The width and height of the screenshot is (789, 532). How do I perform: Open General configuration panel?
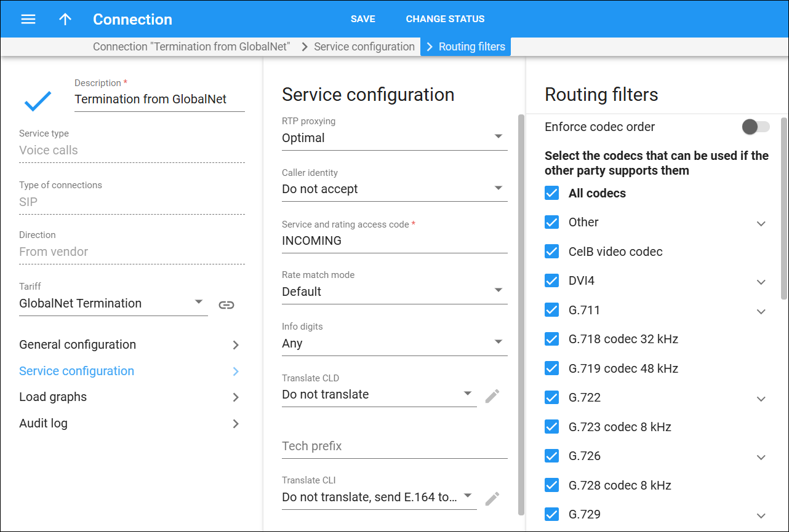pos(129,345)
